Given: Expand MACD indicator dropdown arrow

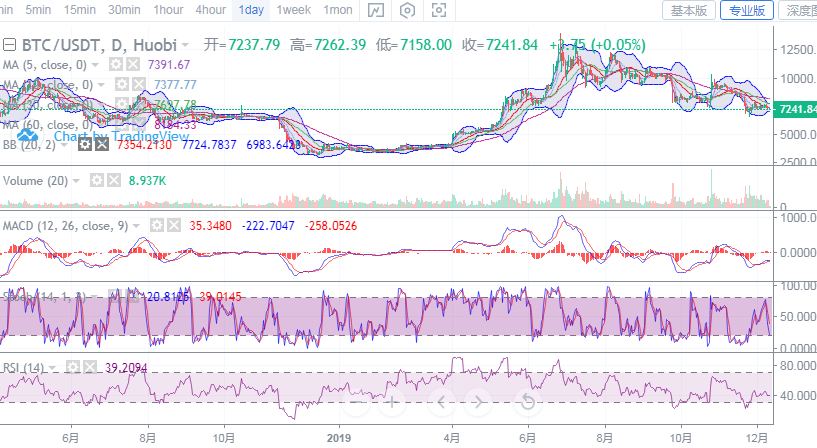Looking at the screenshot, I should [137, 226].
